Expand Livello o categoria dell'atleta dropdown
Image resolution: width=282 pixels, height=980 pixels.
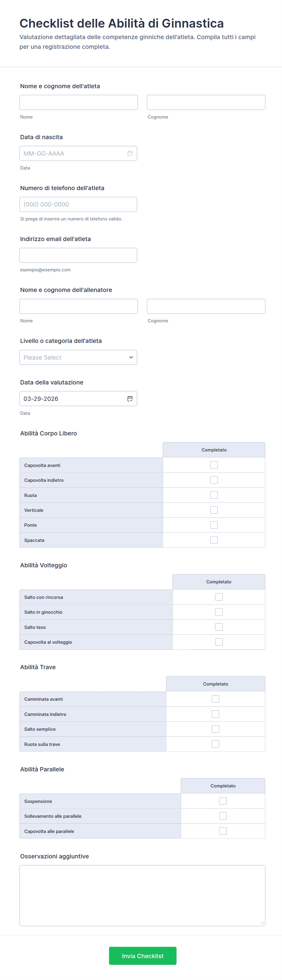click(78, 357)
